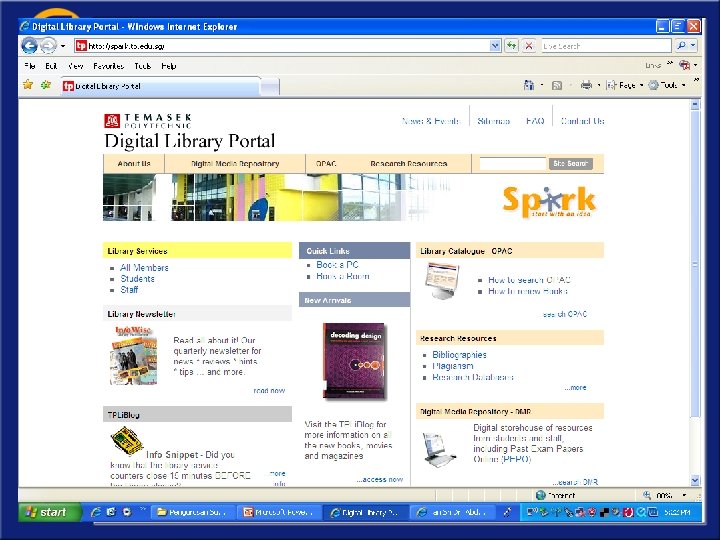The height and width of the screenshot is (540, 720).
Task: Click the decoding design book cover
Action: click(x=354, y=361)
